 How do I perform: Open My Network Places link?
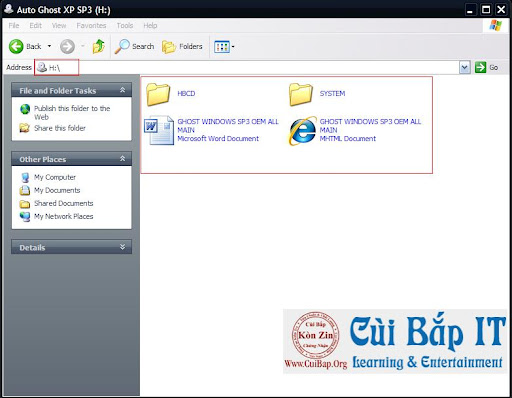(64, 216)
